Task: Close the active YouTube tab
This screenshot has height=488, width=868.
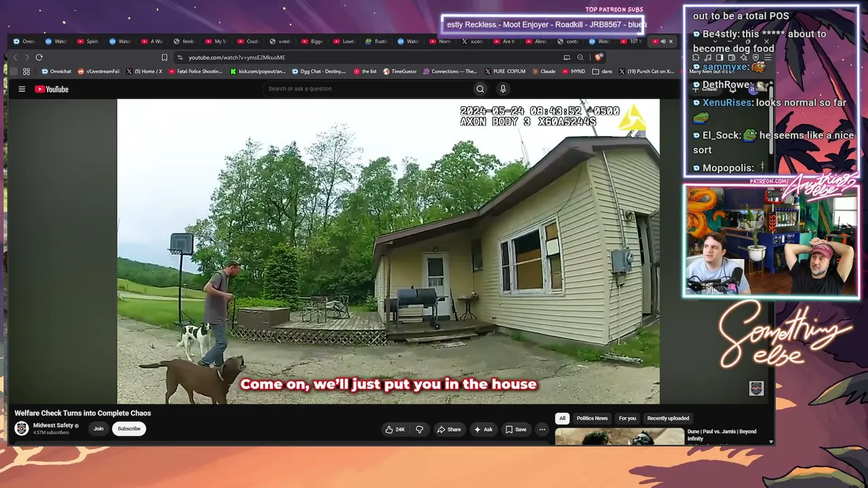Action: 671,41
